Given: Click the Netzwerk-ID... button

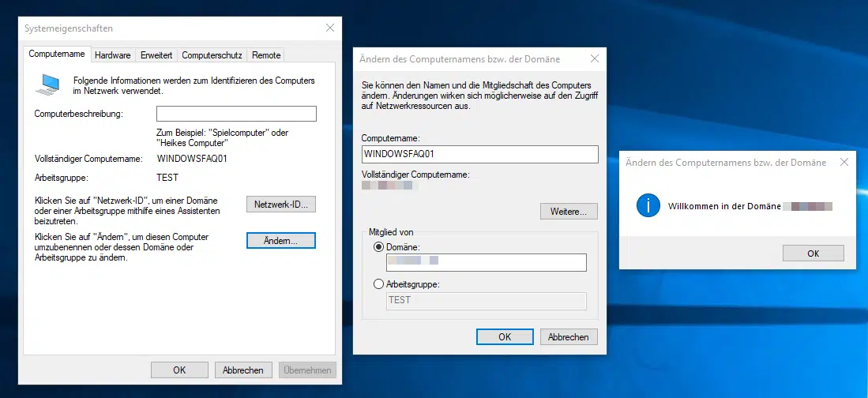Looking at the screenshot, I should click(281, 204).
